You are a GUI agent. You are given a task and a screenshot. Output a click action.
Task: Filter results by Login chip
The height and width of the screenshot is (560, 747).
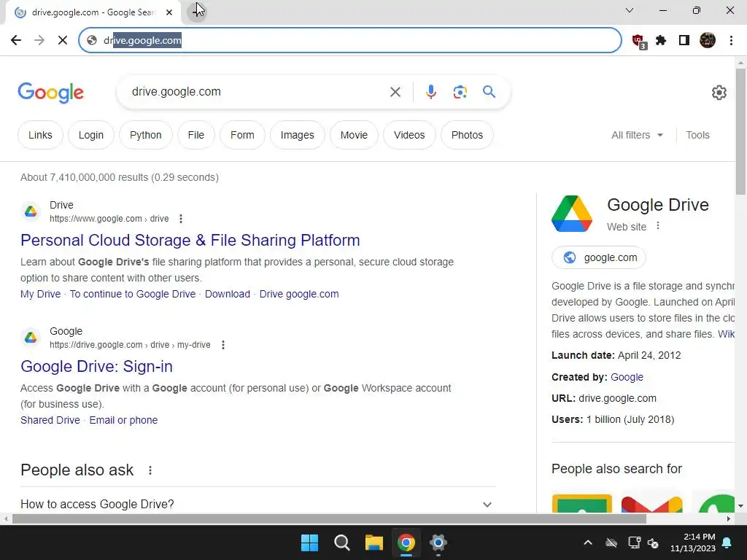[91, 135]
